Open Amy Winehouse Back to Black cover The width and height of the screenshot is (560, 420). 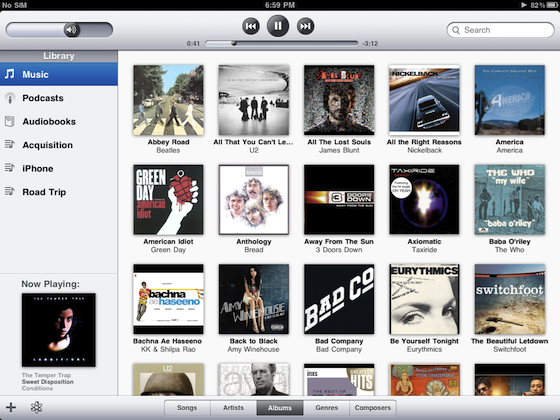point(254,299)
